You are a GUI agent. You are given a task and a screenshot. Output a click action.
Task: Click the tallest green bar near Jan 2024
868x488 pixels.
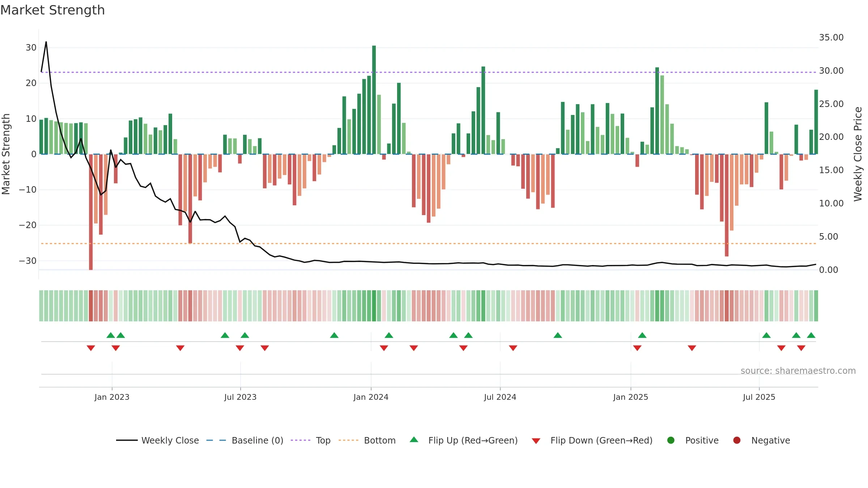pos(374,100)
